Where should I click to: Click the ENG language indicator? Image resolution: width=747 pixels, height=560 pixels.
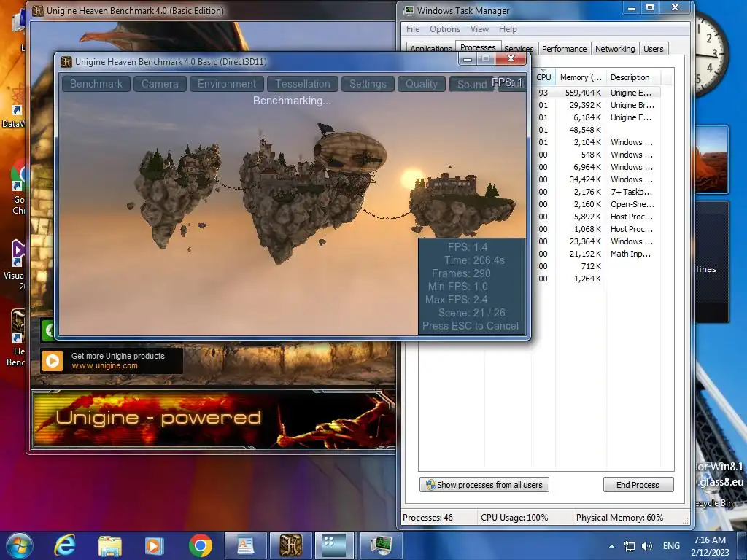pyautogui.click(x=671, y=546)
